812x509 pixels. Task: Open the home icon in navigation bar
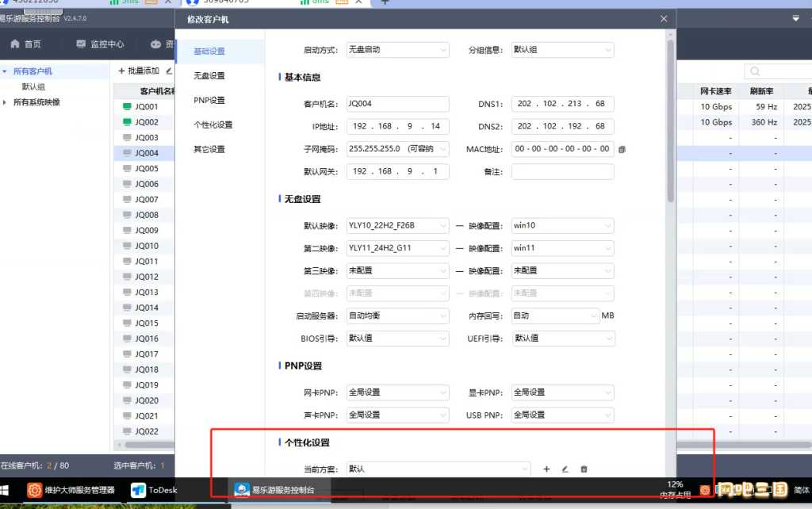[15, 44]
